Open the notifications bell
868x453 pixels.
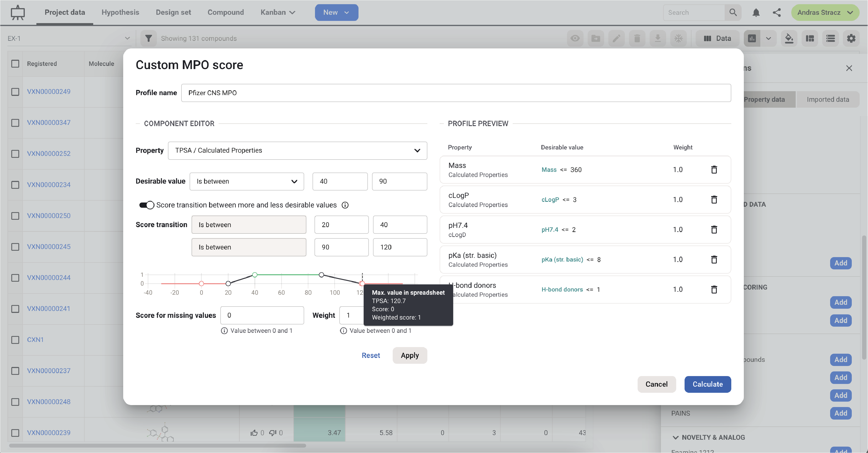[756, 13]
